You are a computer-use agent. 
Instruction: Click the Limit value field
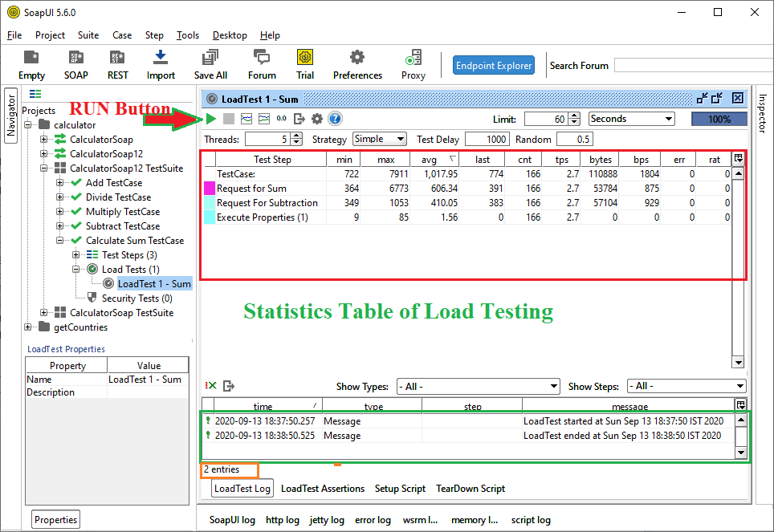tap(546, 119)
